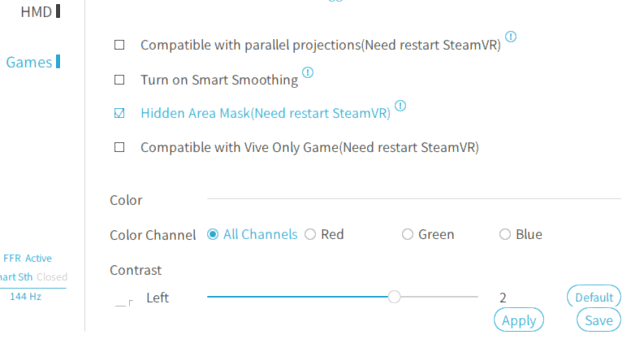Image resolution: width=644 pixels, height=339 pixels.
Task: Select Blue color channel
Action: (x=505, y=234)
